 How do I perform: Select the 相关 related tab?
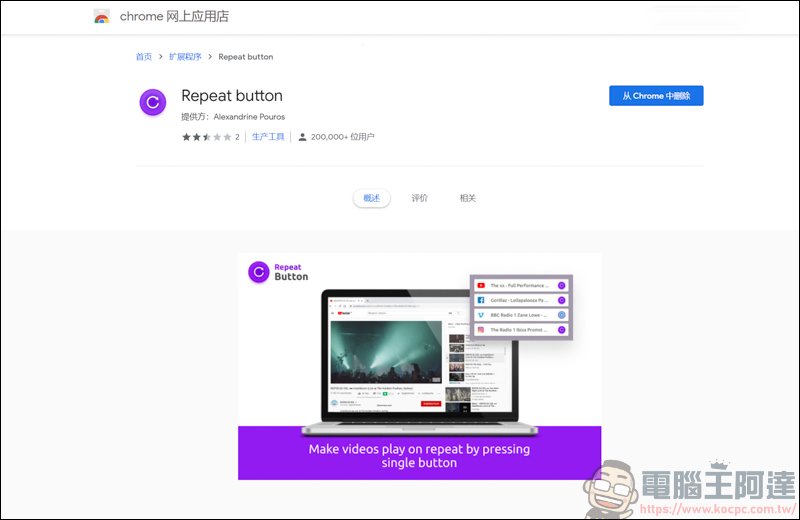pos(467,198)
